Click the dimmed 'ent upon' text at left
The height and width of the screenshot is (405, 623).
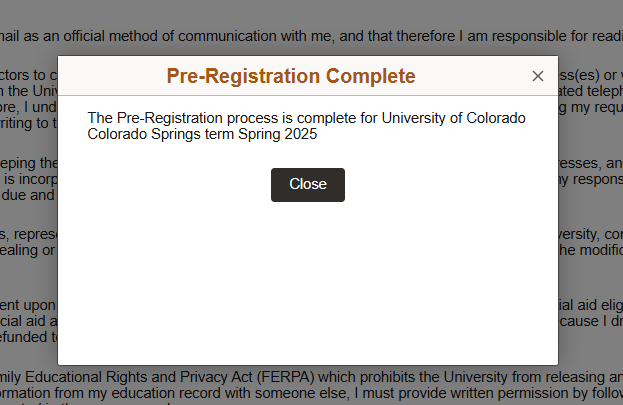28,303
